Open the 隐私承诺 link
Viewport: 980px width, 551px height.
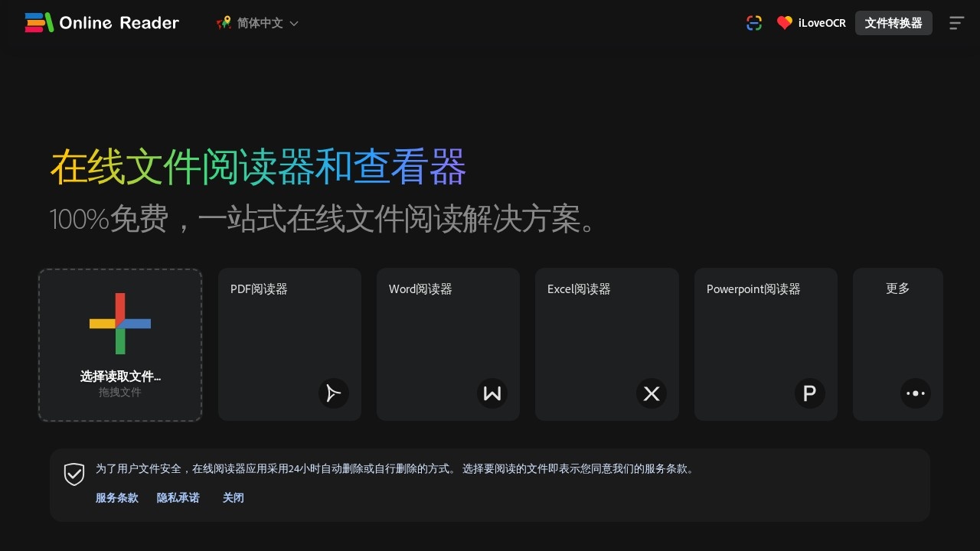(x=178, y=497)
